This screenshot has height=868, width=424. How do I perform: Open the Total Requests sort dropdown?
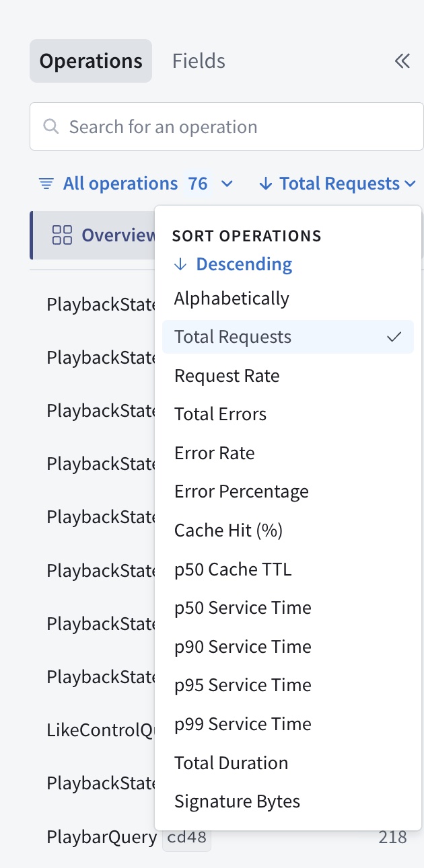pyautogui.click(x=339, y=184)
